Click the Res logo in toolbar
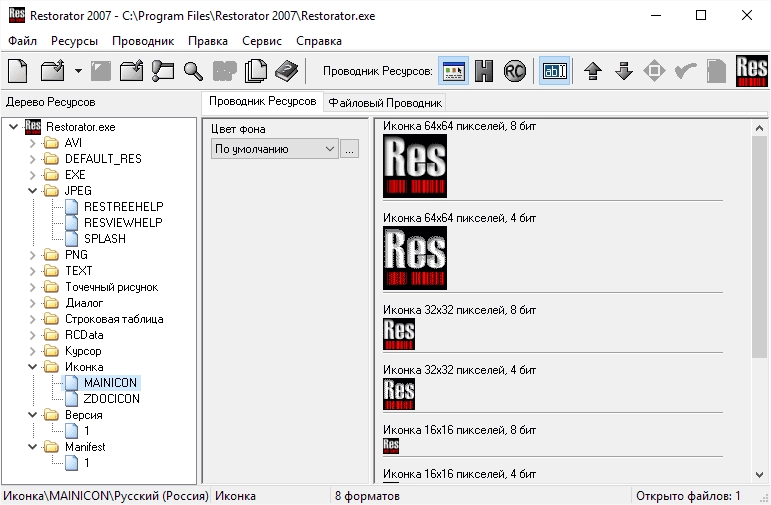Viewport: 771px width, 505px height. coord(751,71)
